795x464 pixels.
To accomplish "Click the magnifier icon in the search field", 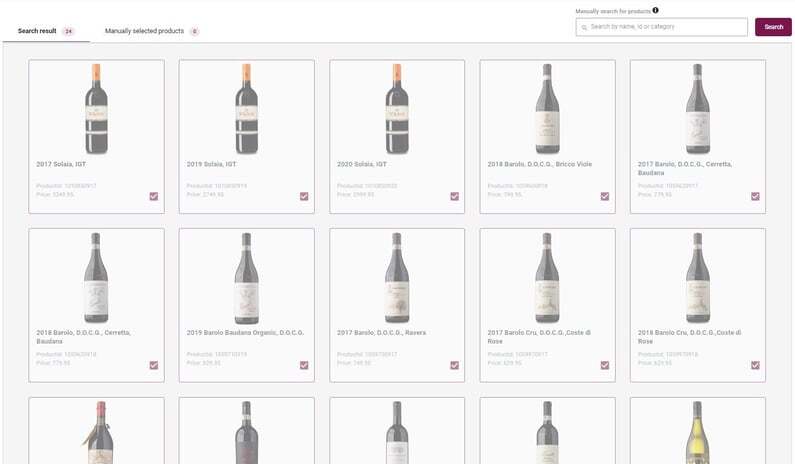I will (584, 27).
